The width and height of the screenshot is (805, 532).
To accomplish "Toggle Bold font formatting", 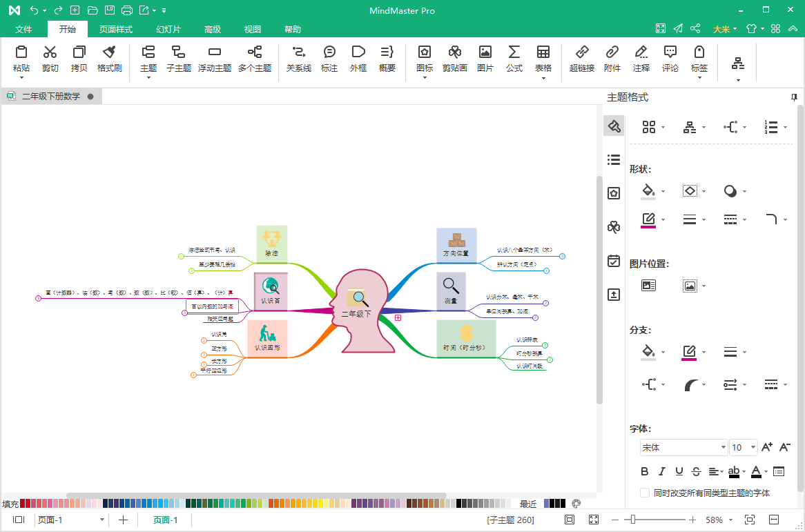I will click(644, 472).
